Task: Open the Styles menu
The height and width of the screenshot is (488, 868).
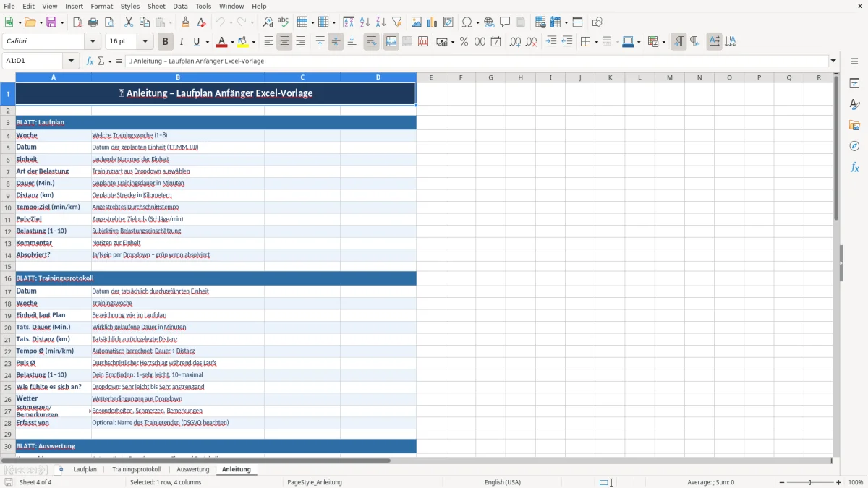Action: coord(130,6)
